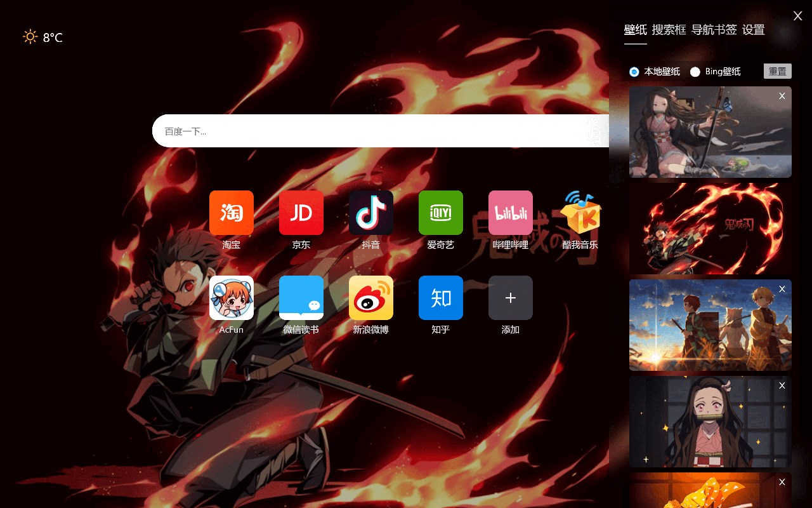This screenshot has height=508, width=812.
Task: Open the WeChat Reading (微信读书) icon
Action: point(301,298)
